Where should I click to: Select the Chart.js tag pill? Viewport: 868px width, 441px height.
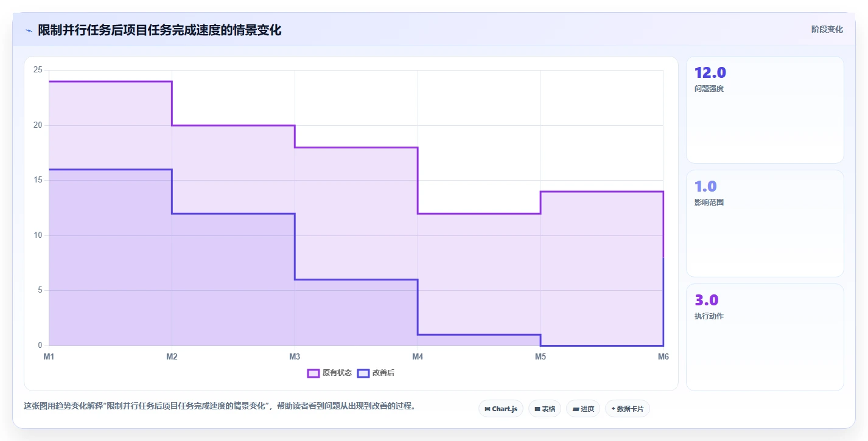[x=501, y=409]
